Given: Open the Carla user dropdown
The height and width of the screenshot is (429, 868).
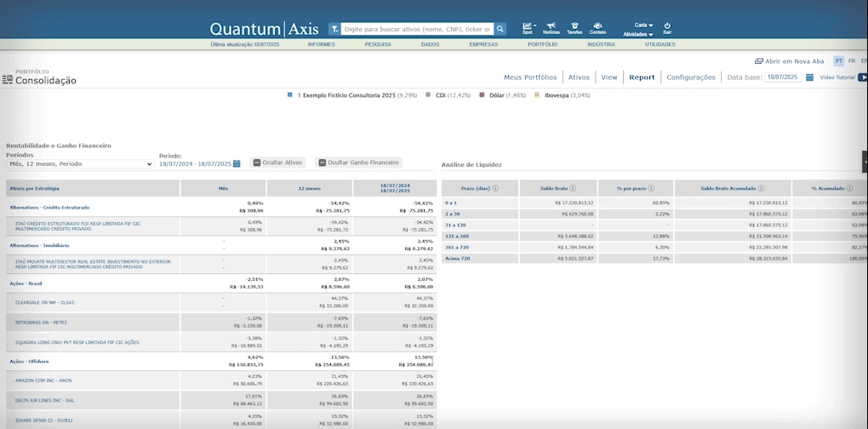Looking at the screenshot, I should (x=643, y=26).
